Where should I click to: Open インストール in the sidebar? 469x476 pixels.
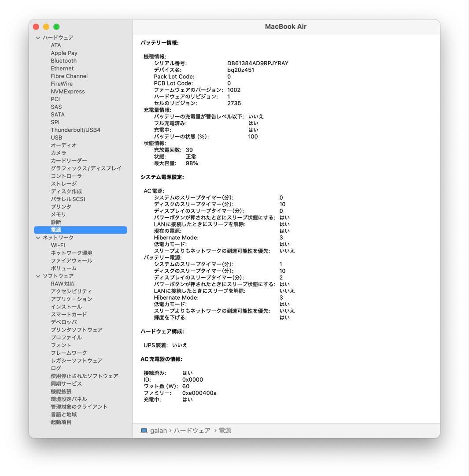point(66,307)
